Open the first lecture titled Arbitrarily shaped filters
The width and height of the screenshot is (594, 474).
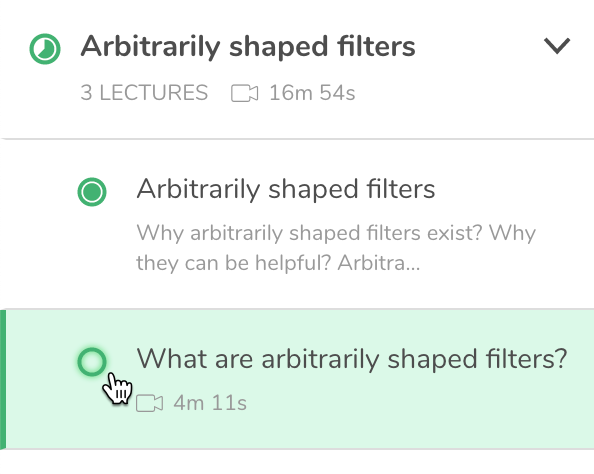pos(286,189)
